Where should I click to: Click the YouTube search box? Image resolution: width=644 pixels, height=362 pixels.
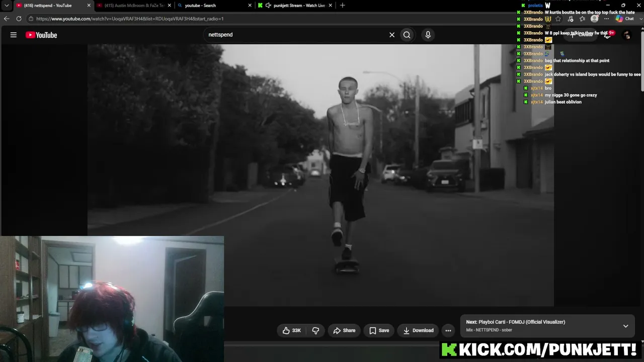[297, 35]
